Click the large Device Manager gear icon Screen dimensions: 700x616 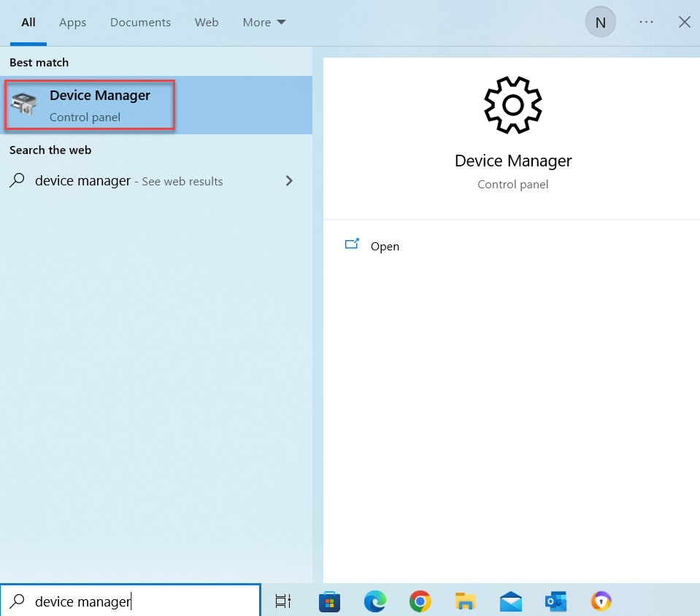[512, 104]
